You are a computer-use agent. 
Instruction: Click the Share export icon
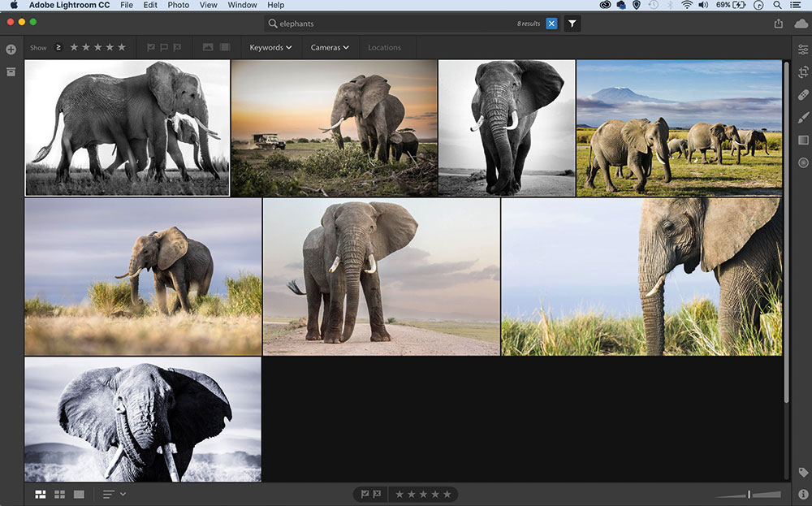(779, 24)
